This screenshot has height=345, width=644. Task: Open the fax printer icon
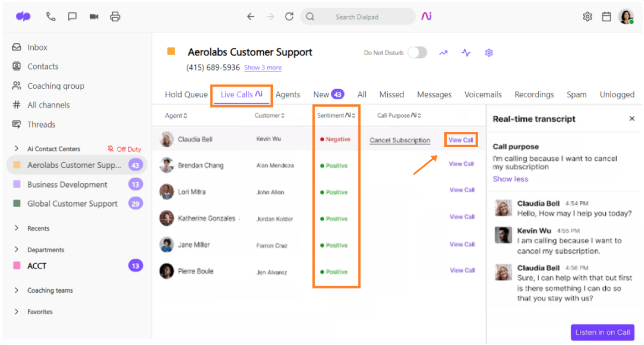[115, 17]
